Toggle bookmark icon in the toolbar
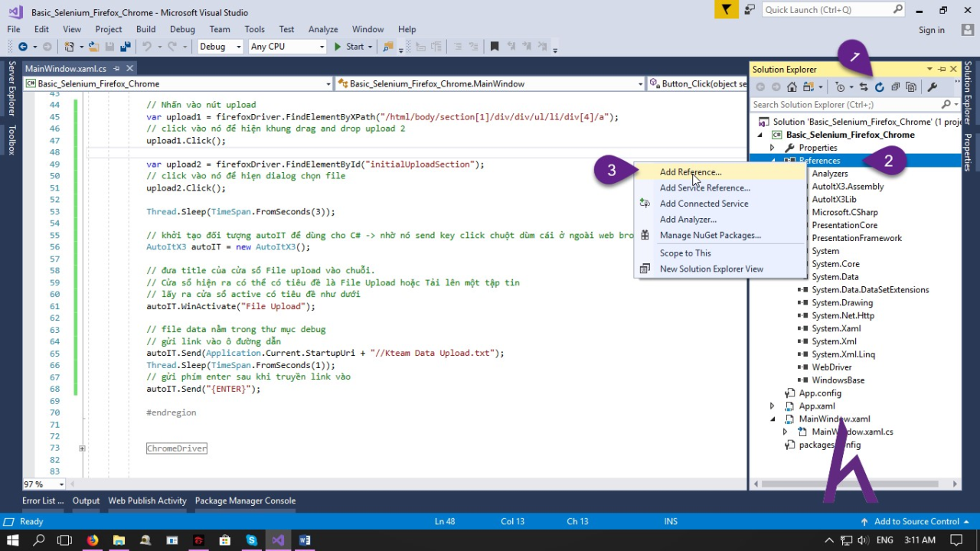 (495, 47)
